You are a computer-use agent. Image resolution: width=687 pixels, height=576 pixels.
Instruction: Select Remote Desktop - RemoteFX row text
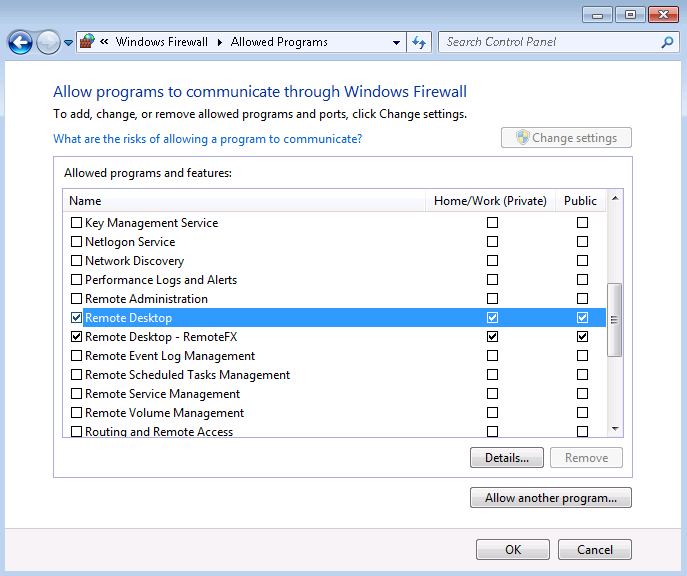point(161,337)
